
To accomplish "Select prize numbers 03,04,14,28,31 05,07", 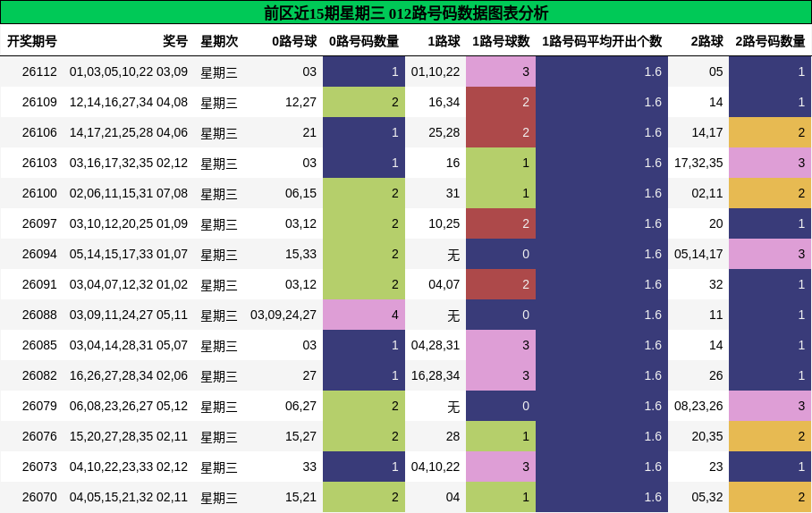I will tap(129, 345).
